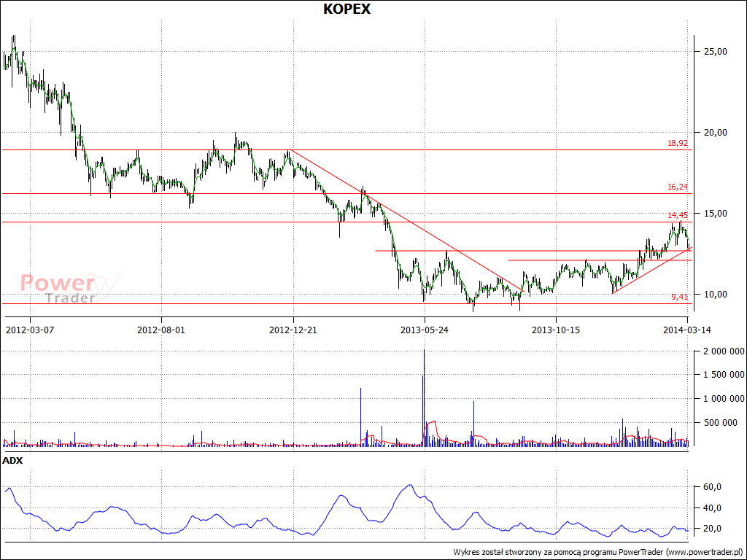747x560 pixels.
Task: Click the 20,00 price axis label
Action: pos(715,133)
